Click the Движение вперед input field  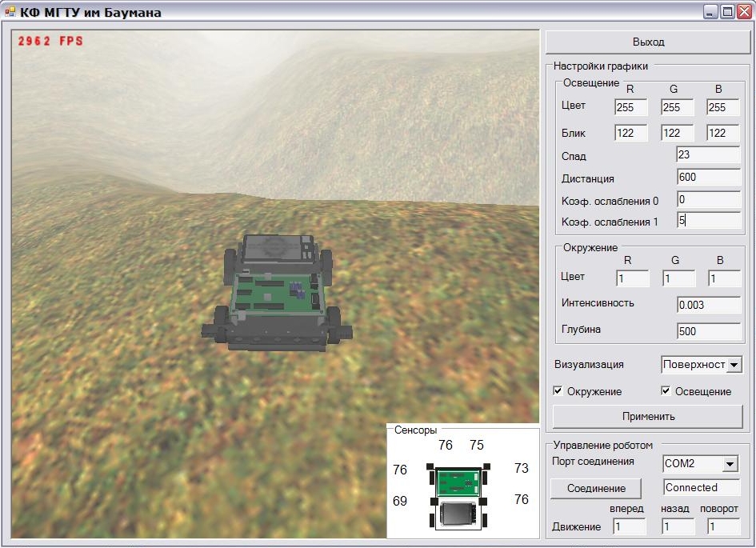[x=629, y=526]
